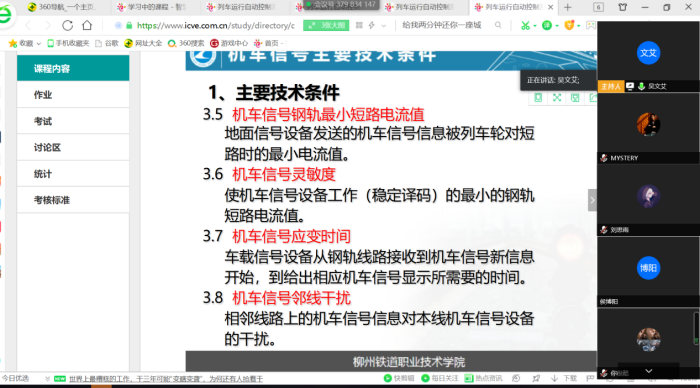Viewport: 700px width, 388px height.
Task: Toggle the muted mic of third participant
Action: tap(604, 229)
